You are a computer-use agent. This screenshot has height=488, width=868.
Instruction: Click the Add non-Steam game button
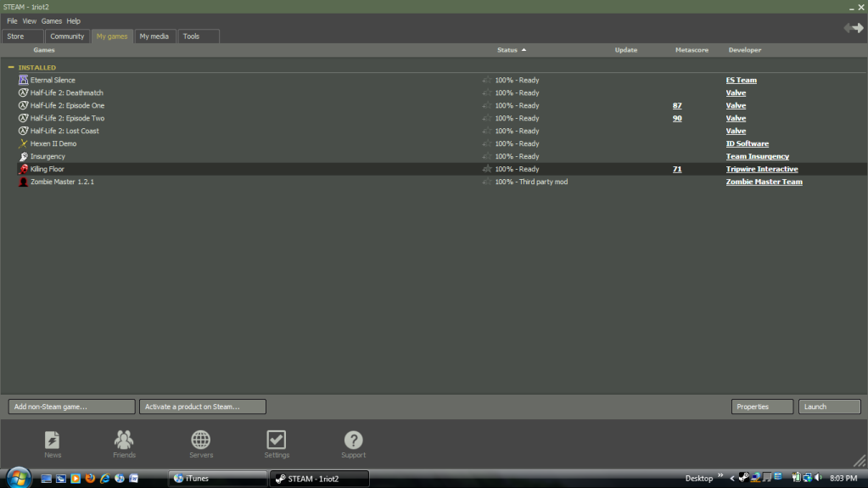pos(71,407)
